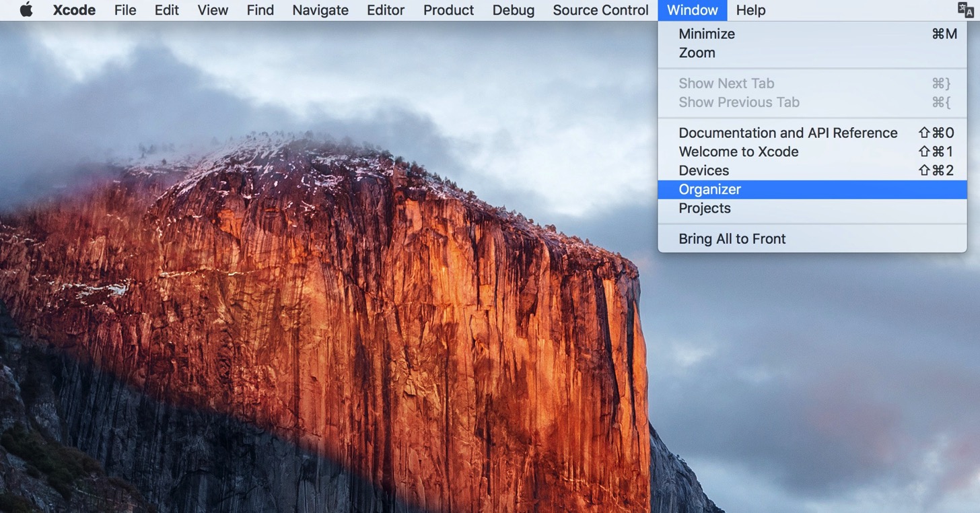Open the Apple menu

(x=26, y=10)
